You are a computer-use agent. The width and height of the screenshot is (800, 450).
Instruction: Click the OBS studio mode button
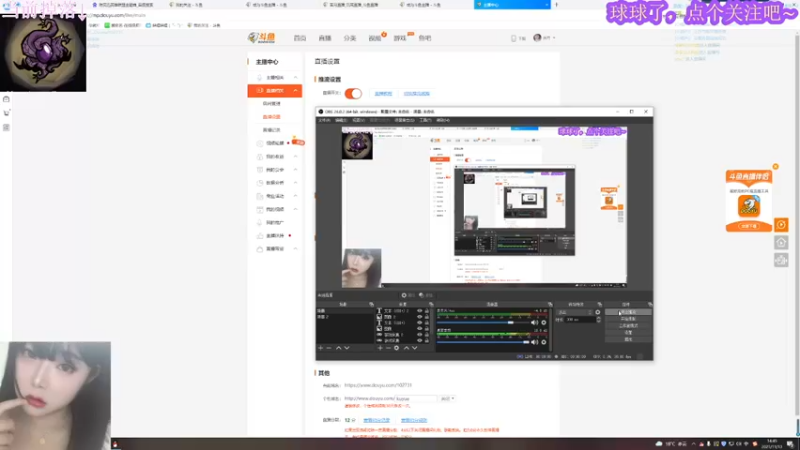coord(628,326)
